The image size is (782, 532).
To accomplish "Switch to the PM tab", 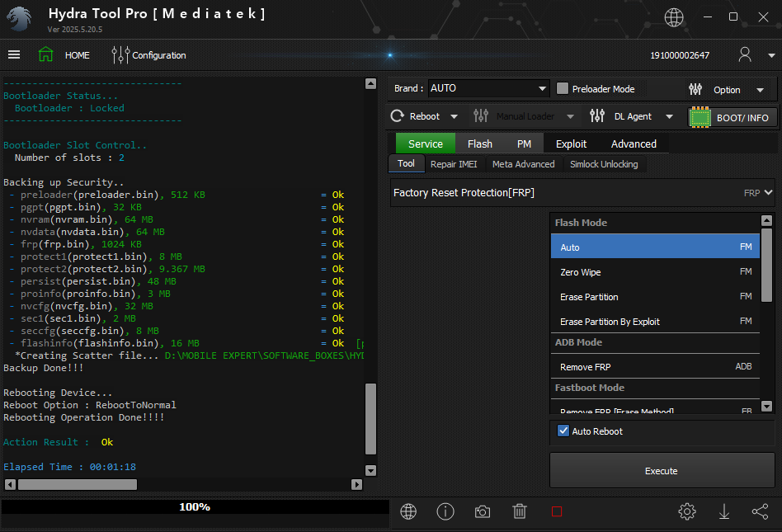I will point(524,144).
